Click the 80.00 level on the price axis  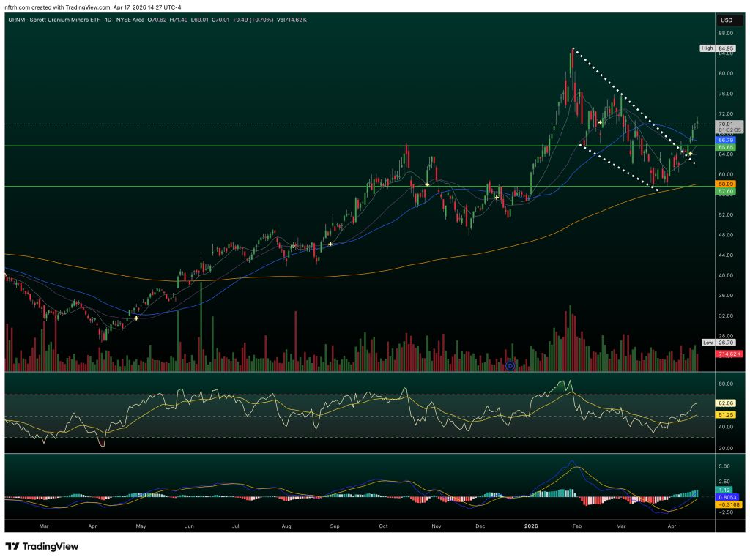[727, 73]
